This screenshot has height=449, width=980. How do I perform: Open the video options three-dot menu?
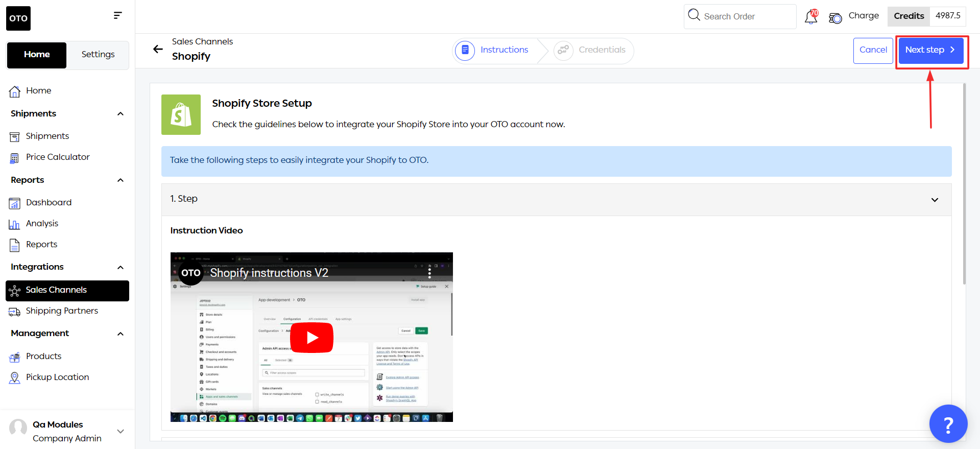click(x=429, y=273)
